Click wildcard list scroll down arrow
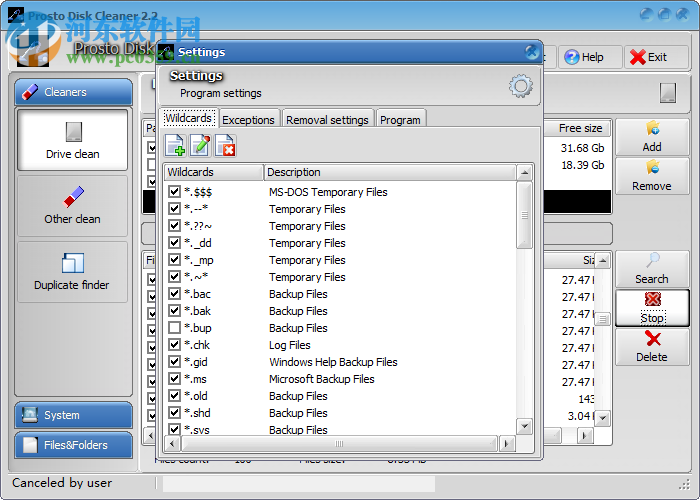 [525, 426]
